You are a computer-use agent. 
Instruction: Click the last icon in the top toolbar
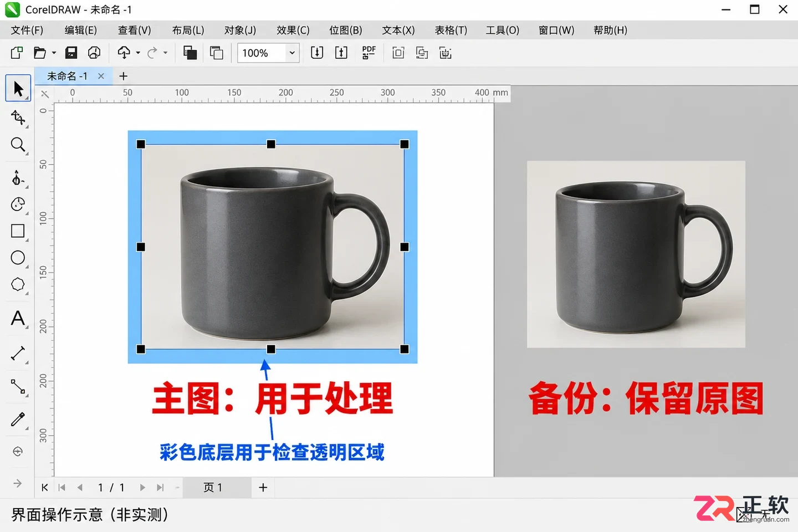click(x=446, y=53)
